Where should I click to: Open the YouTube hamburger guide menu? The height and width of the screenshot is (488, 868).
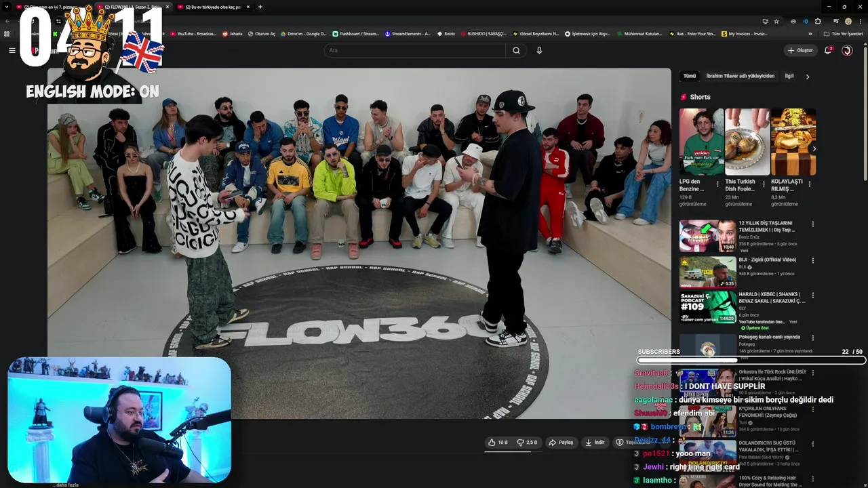pos(12,50)
